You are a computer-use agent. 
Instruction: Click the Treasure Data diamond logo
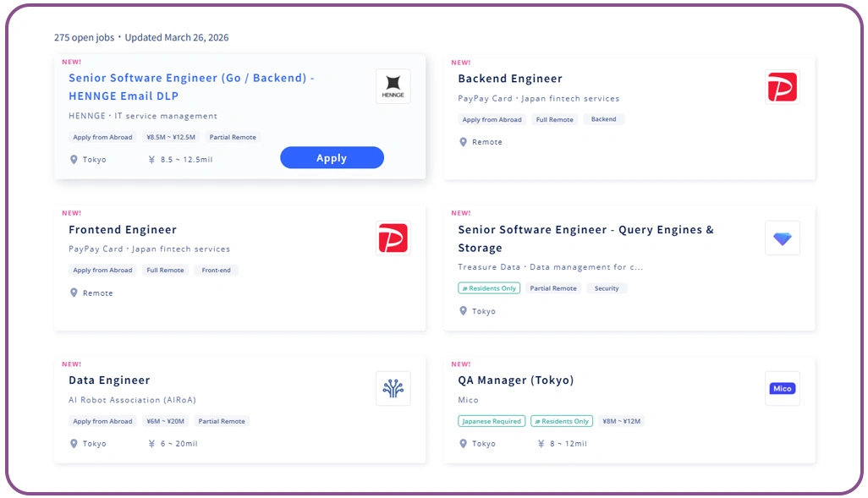783,238
